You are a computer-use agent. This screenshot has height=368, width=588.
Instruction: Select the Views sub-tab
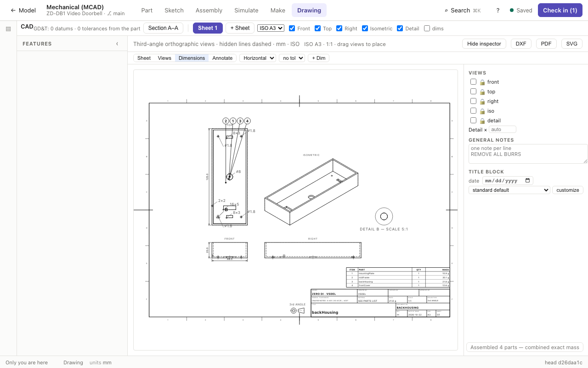(164, 58)
